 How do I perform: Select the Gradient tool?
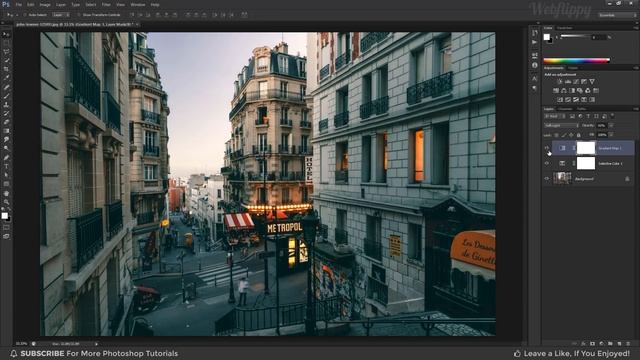[x=6, y=131]
